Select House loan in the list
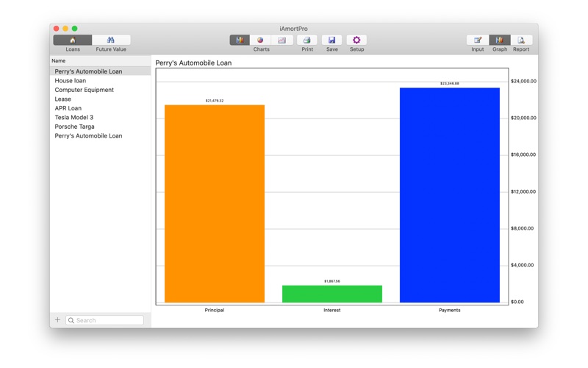The height and width of the screenshot is (368, 588). (x=101, y=81)
